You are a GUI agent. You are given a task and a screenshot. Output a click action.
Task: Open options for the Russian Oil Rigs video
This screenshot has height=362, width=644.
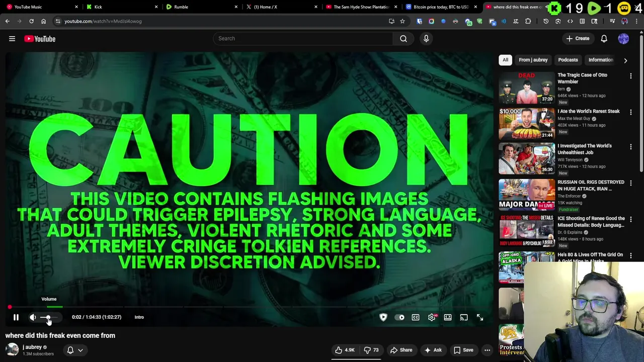pos(630,183)
